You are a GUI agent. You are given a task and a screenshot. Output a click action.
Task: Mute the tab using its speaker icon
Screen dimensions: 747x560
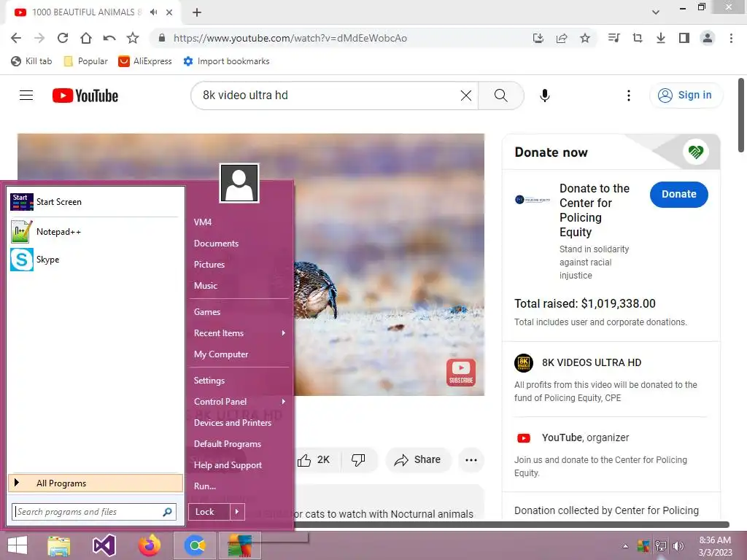click(x=153, y=12)
